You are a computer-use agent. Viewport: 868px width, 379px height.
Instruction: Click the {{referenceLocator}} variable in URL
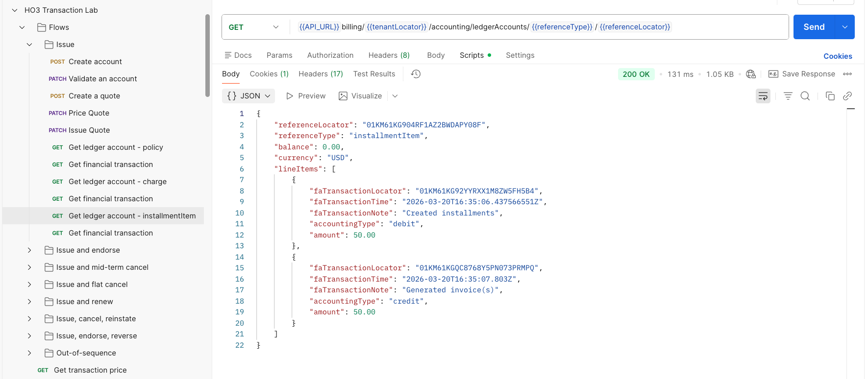(635, 27)
